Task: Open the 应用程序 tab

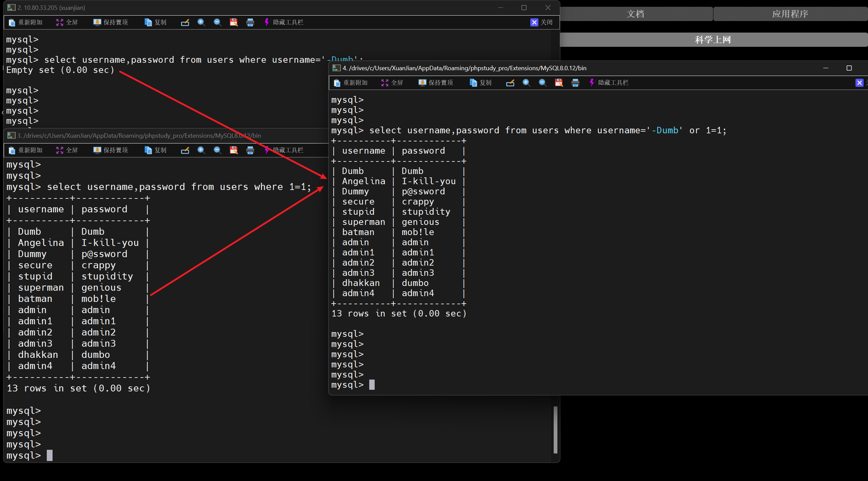Action: 790,14
